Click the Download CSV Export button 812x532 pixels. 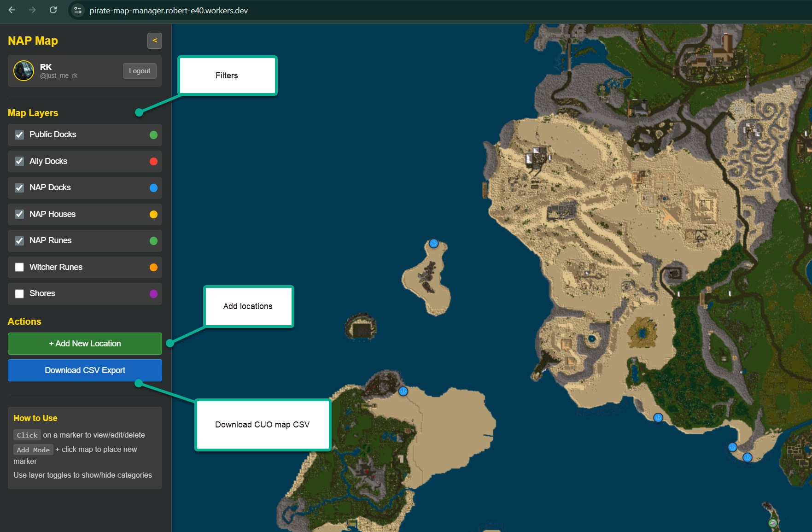click(x=84, y=370)
